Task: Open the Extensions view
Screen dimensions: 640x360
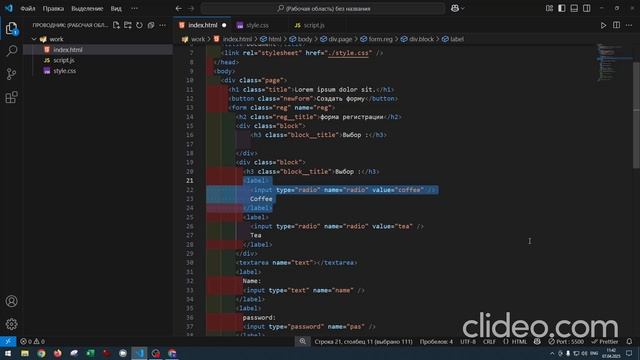Action: click(11, 97)
